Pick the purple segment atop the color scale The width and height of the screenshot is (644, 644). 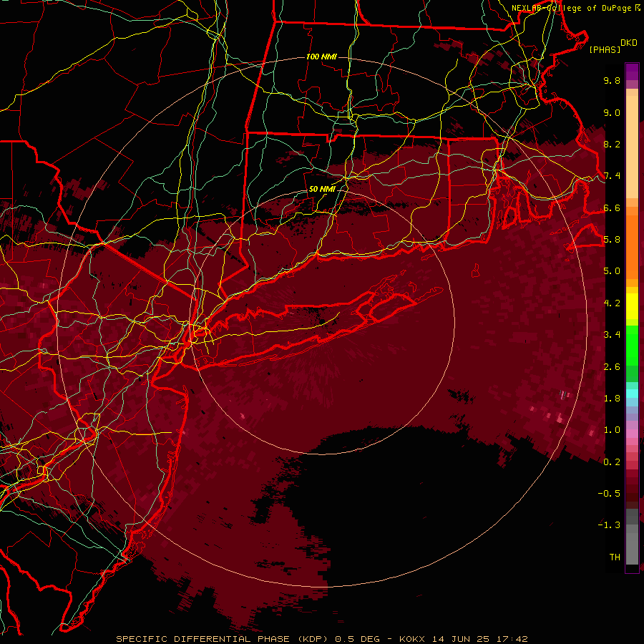tap(632, 72)
